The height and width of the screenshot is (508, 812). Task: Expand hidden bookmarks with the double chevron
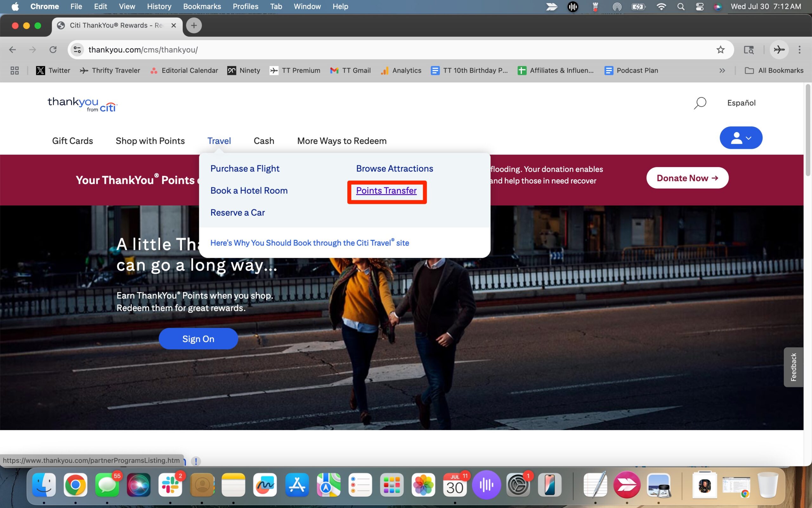pyautogui.click(x=722, y=70)
